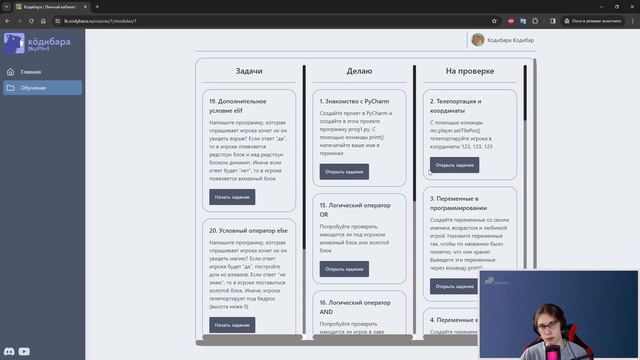Open the Chrome three-dot menu

633,21
